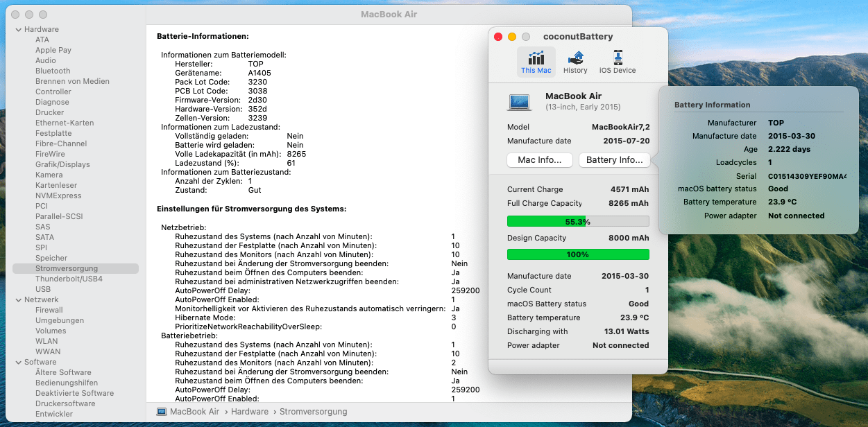This screenshot has width=868, height=427.
Task: Select Ältere Software in the sidebar
Action: (x=63, y=372)
